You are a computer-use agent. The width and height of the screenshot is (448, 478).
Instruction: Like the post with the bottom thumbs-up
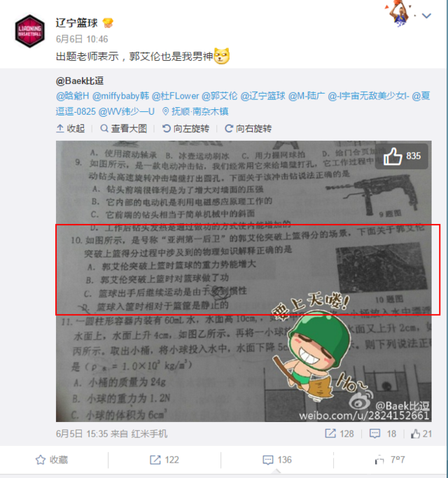click(x=390, y=460)
